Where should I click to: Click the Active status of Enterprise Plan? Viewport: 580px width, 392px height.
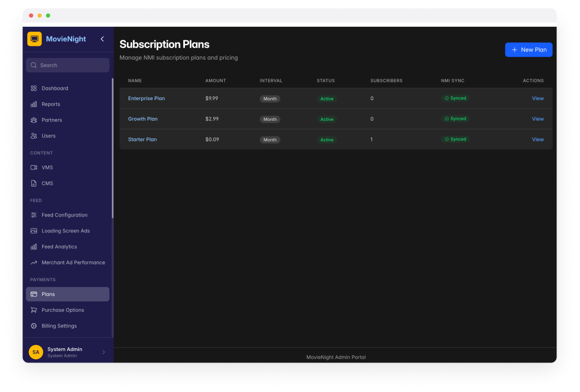point(327,98)
